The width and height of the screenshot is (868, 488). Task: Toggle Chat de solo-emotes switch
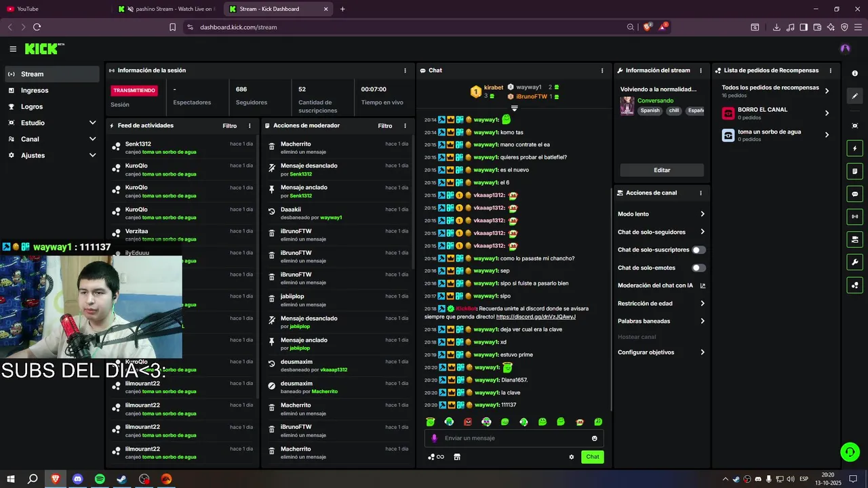pos(698,268)
